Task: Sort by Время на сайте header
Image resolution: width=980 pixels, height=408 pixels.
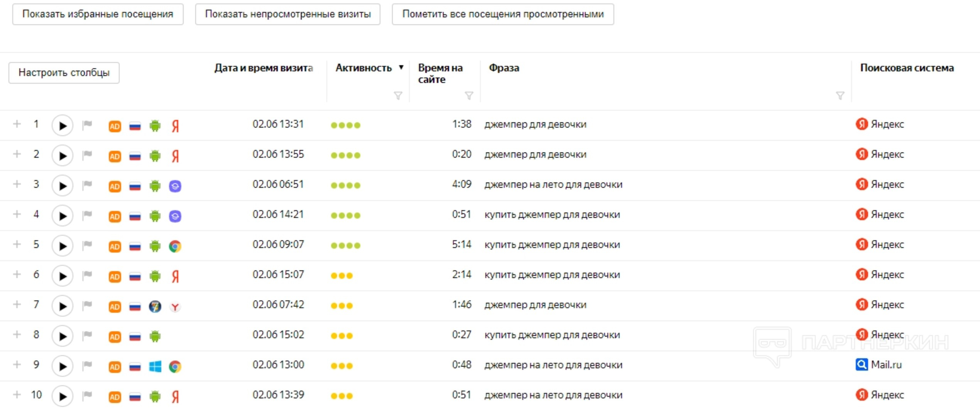Action: [x=440, y=73]
